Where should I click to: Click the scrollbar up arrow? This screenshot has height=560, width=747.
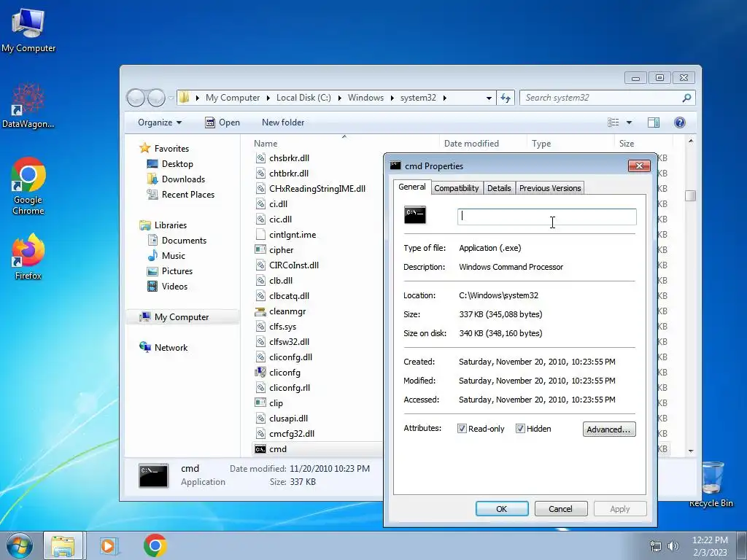click(691, 141)
